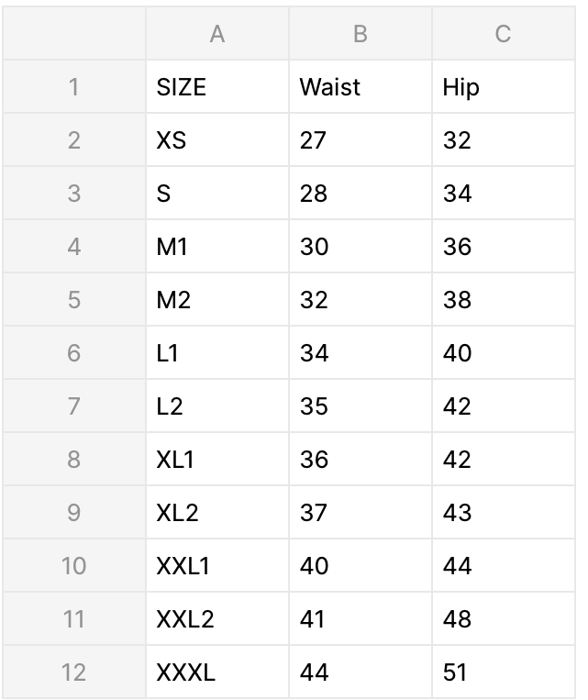Screen dimensions: 588x700
Task: Select waist value 27 cell
Action: point(360,140)
